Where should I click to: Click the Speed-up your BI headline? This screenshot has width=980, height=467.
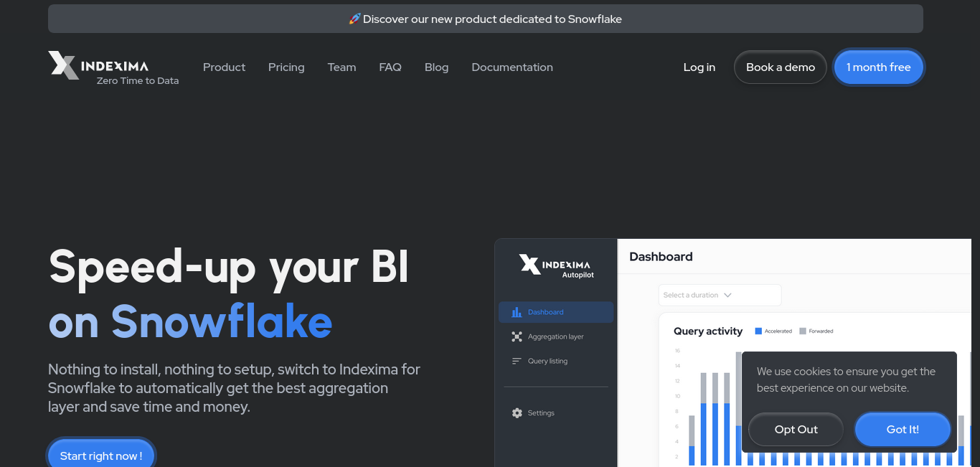229,266
